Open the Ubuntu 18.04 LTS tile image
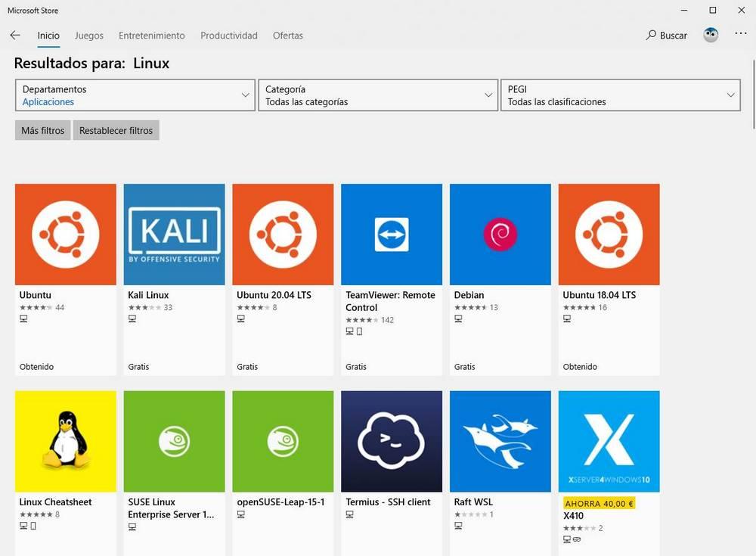This screenshot has height=556, width=756. point(609,234)
